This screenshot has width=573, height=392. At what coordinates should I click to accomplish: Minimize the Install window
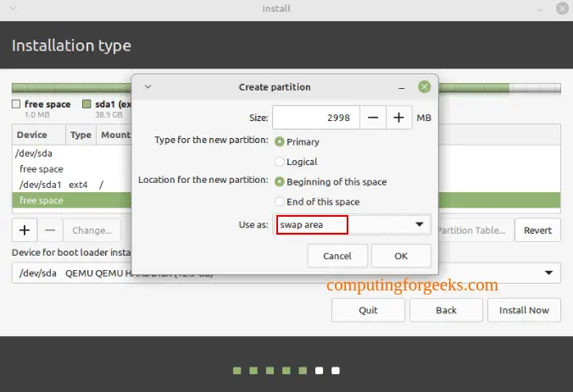coord(540,8)
